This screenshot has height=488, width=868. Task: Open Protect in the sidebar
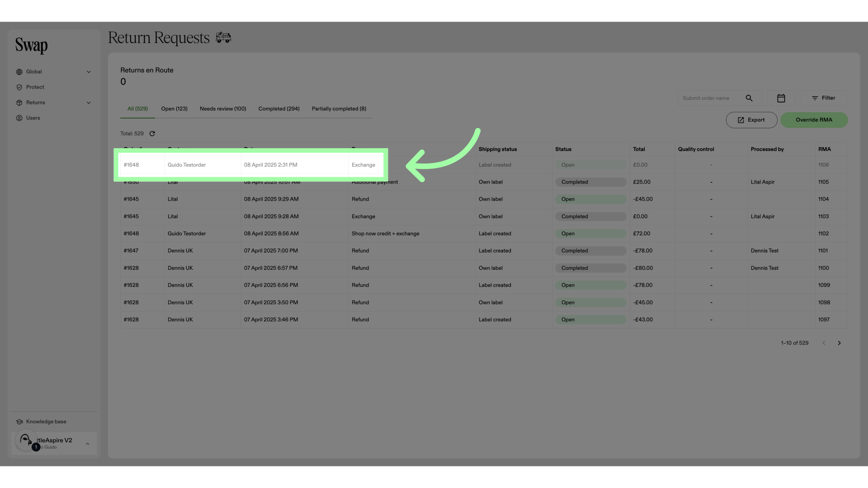point(35,87)
